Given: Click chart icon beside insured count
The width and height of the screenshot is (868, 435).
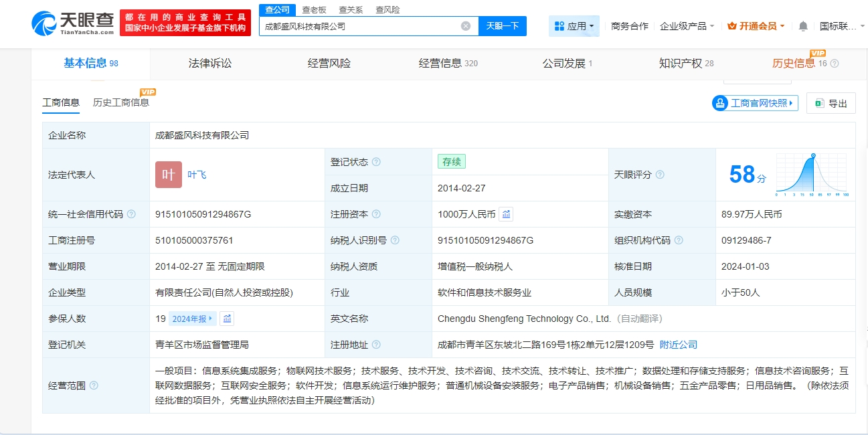Looking at the screenshot, I should coord(227,319).
